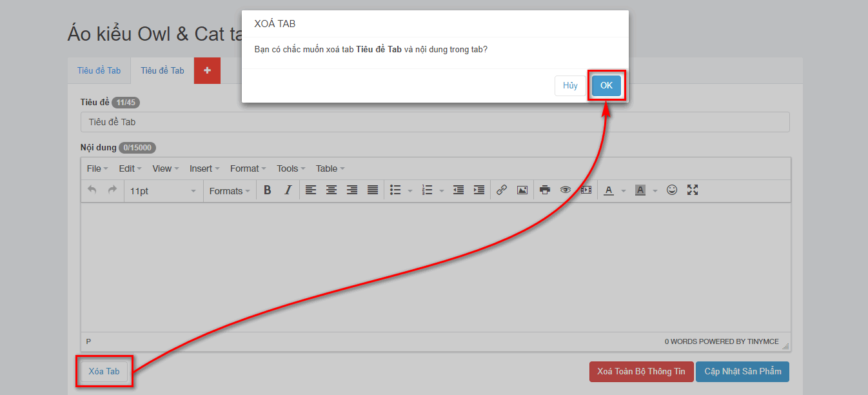
Task: Select center text alignment
Action: coord(331,190)
